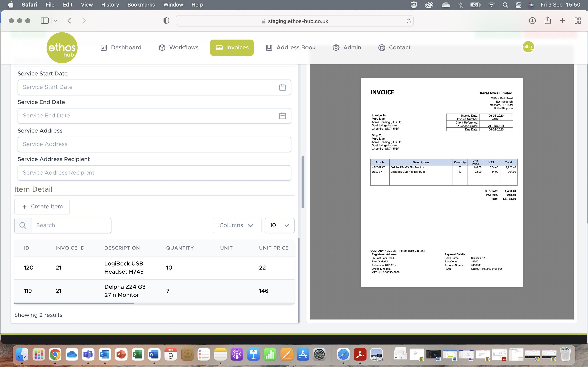Open the Bookmarks menu
This screenshot has width=588, height=367.
(x=141, y=5)
